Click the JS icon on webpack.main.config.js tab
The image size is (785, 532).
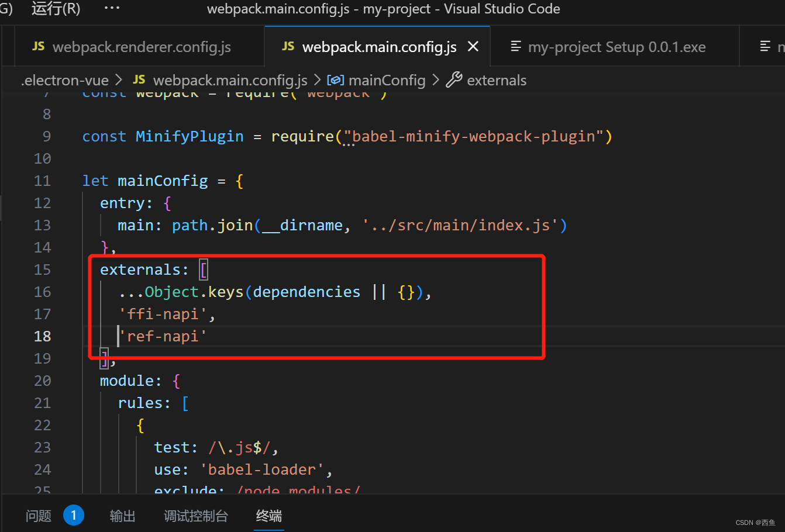[x=287, y=47]
